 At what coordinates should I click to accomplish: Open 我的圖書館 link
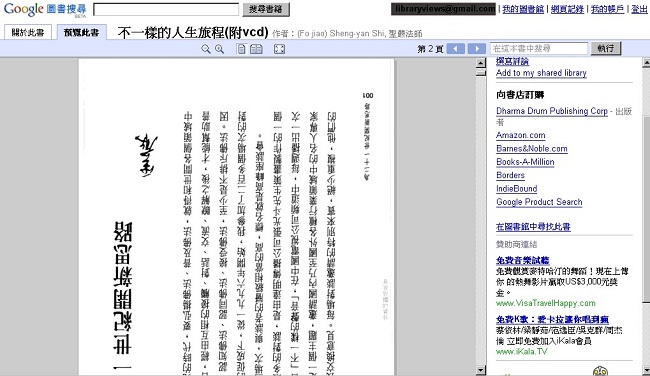(x=523, y=9)
